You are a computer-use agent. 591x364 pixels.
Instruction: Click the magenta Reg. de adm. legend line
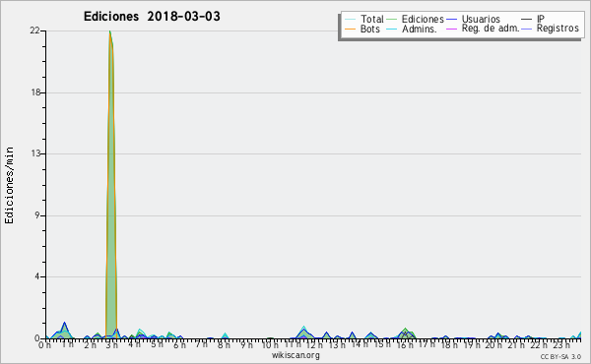pos(451,29)
